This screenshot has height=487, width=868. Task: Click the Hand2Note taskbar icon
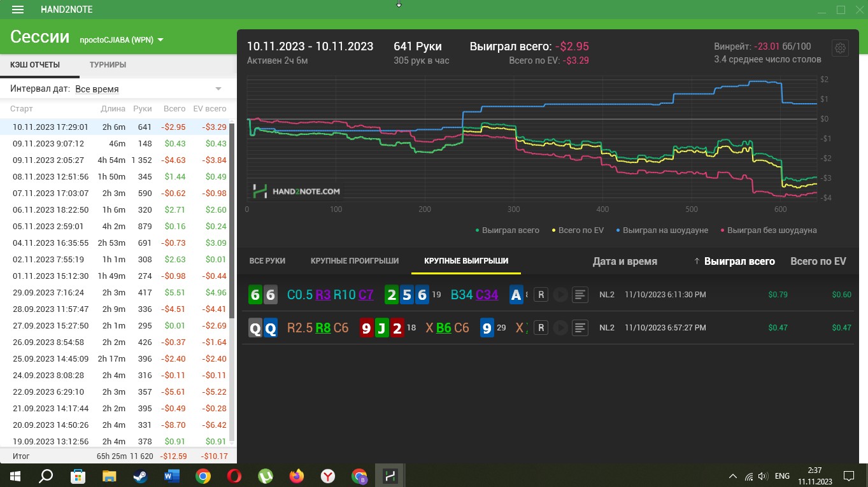(390, 476)
